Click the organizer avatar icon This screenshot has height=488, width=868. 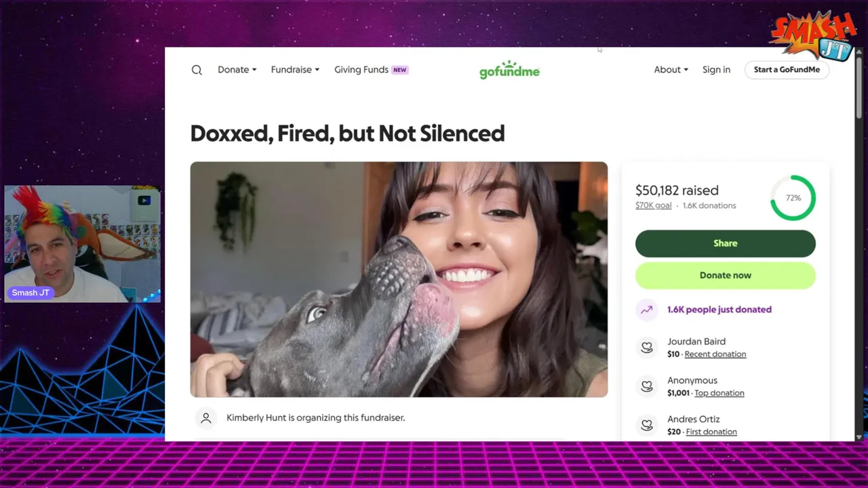[205, 418]
